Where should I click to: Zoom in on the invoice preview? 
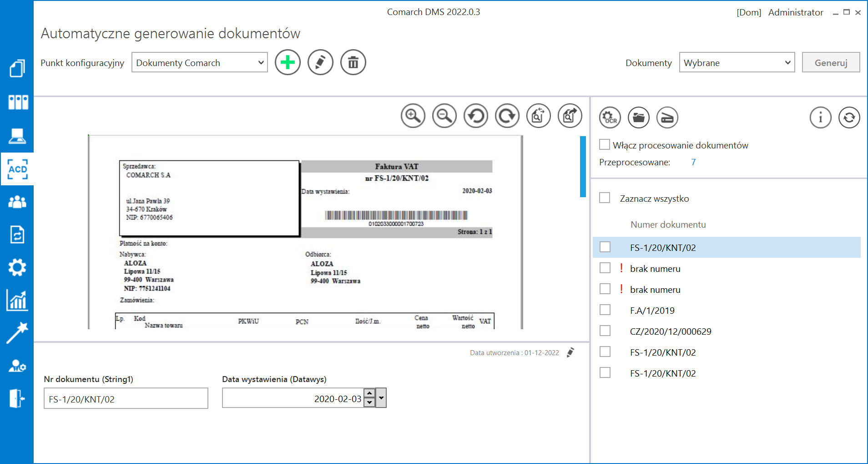[x=413, y=116]
